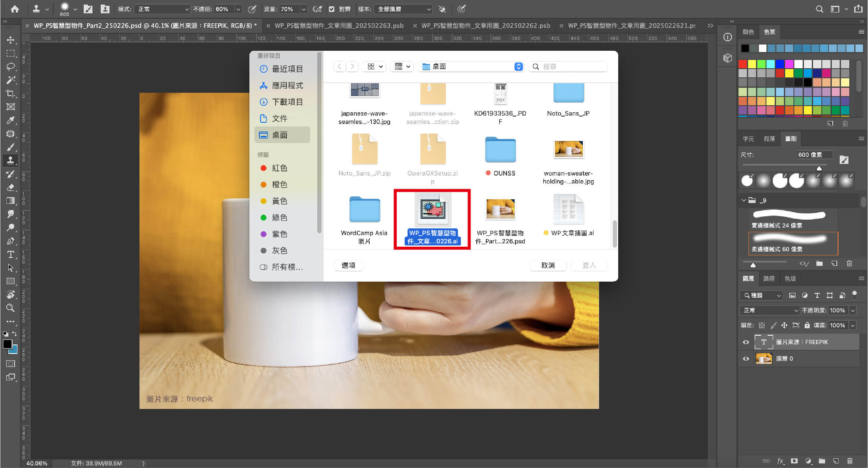Open the layer filter 種類 dropdown
Screen dimensions: 868x468
pos(762,295)
